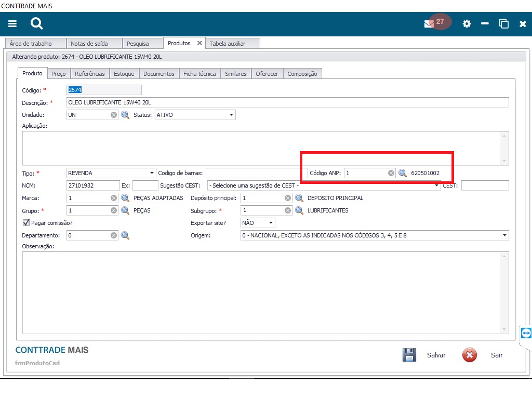Open the messages envelope notification

pyautogui.click(x=429, y=24)
